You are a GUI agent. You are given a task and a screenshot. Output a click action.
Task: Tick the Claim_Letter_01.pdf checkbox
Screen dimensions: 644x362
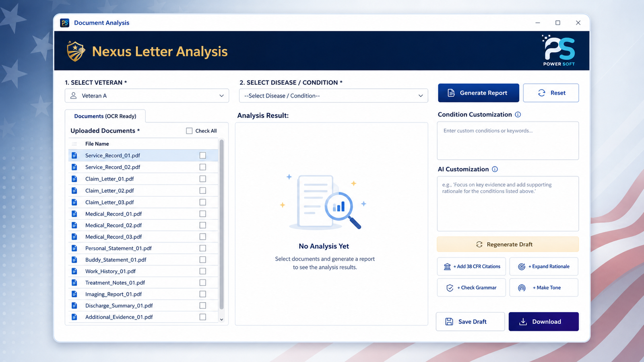pyautogui.click(x=203, y=179)
